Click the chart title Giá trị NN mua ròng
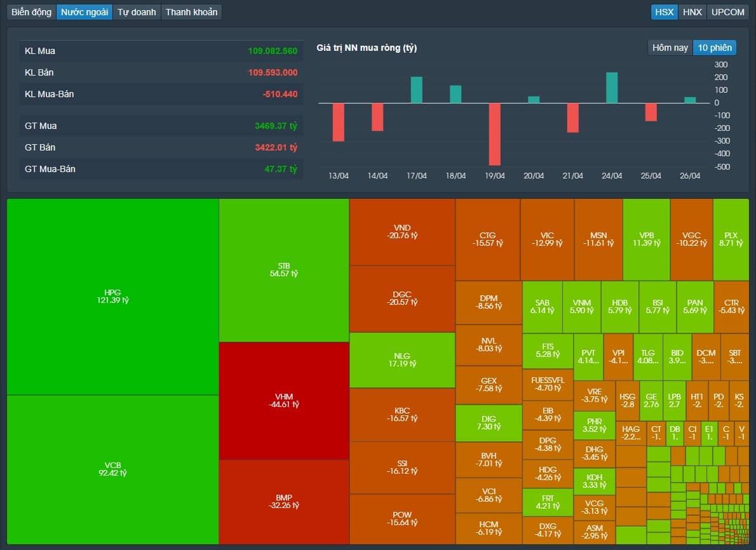 tap(367, 48)
